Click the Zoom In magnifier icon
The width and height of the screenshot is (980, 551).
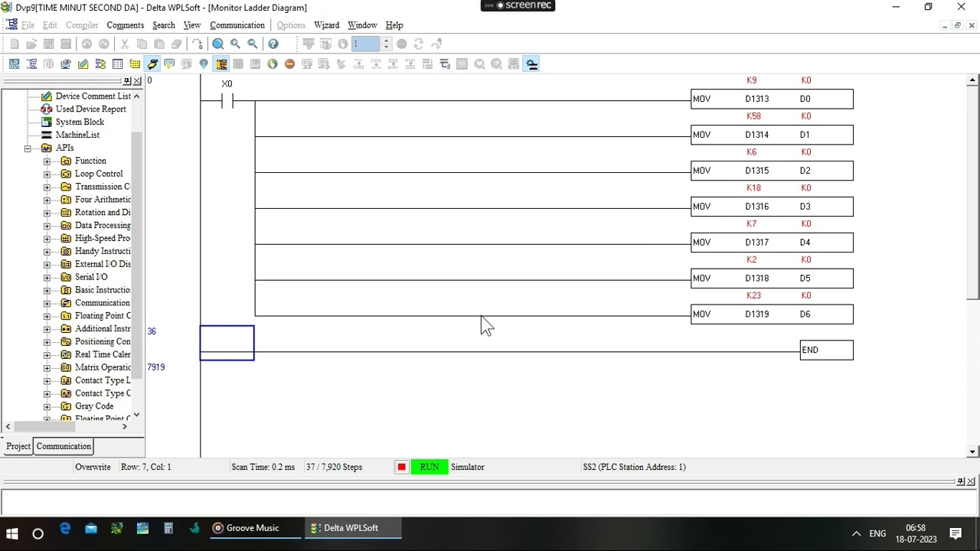tap(235, 44)
